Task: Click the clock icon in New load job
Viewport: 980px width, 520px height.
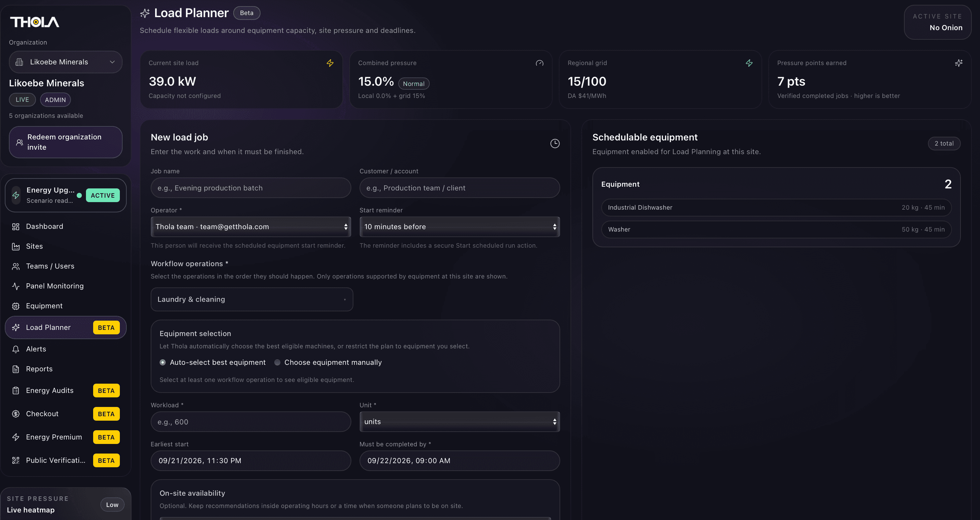Action: tap(555, 144)
